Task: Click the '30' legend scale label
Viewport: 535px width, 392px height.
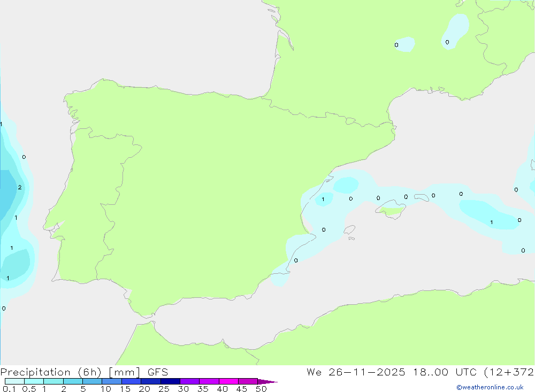Action: [183, 389]
